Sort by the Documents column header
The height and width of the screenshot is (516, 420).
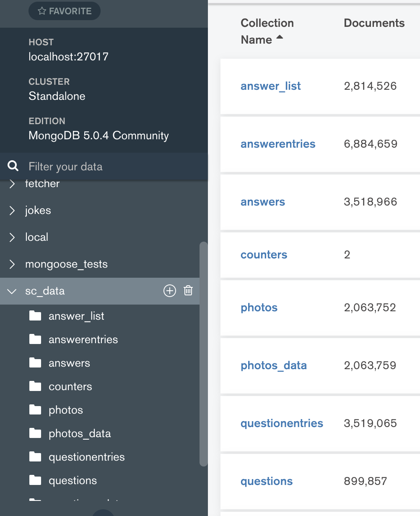pyautogui.click(x=374, y=23)
